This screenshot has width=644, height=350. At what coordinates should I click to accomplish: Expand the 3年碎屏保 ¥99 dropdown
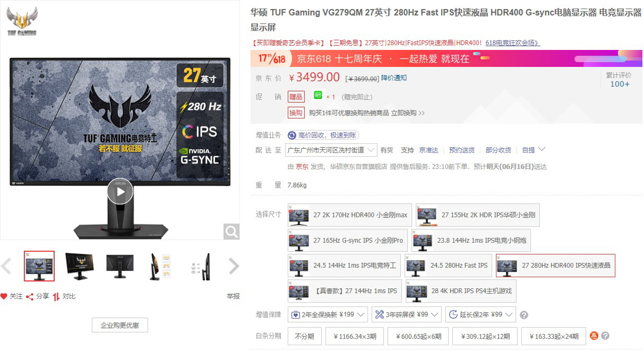click(406, 315)
